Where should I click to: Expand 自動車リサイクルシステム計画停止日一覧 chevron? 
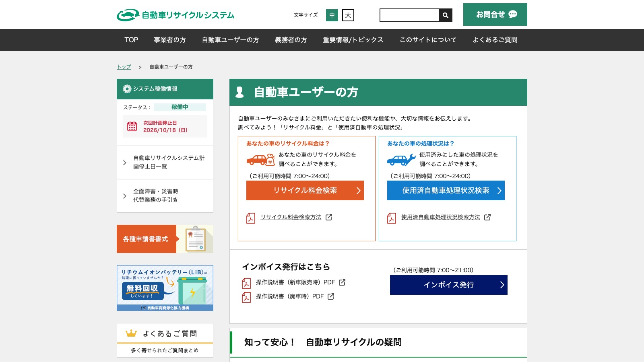(125, 162)
